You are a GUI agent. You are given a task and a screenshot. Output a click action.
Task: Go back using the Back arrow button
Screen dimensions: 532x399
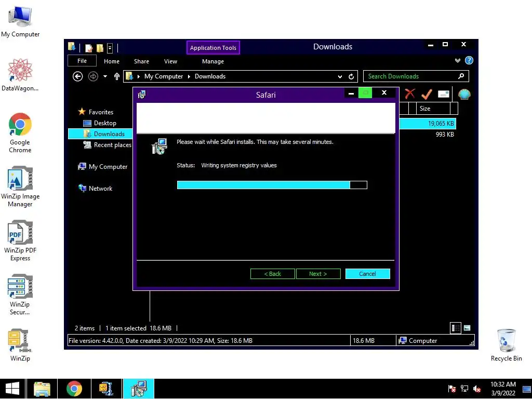click(x=78, y=76)
